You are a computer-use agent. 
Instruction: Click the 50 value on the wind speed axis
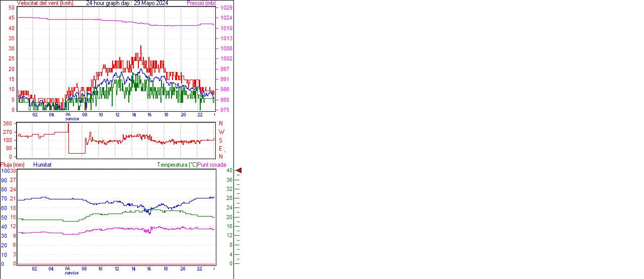coord(11,8)
